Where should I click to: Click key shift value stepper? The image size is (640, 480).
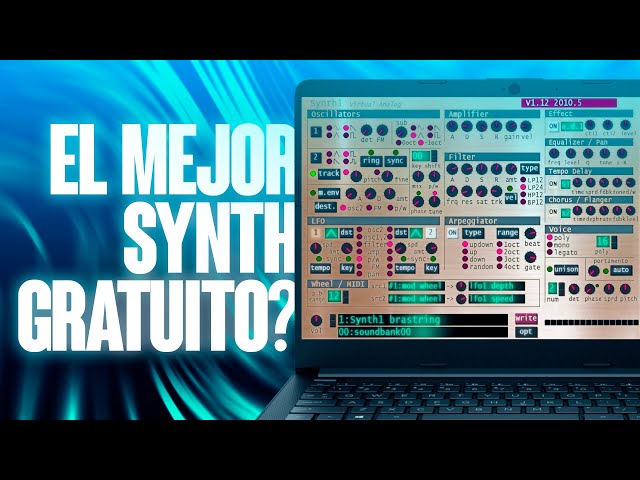point(434,156)
